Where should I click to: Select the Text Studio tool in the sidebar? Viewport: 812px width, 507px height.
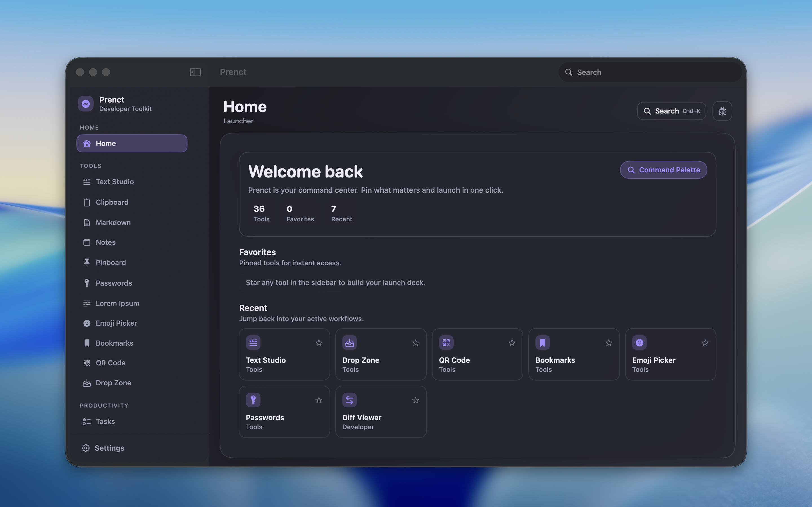[114, 181]
